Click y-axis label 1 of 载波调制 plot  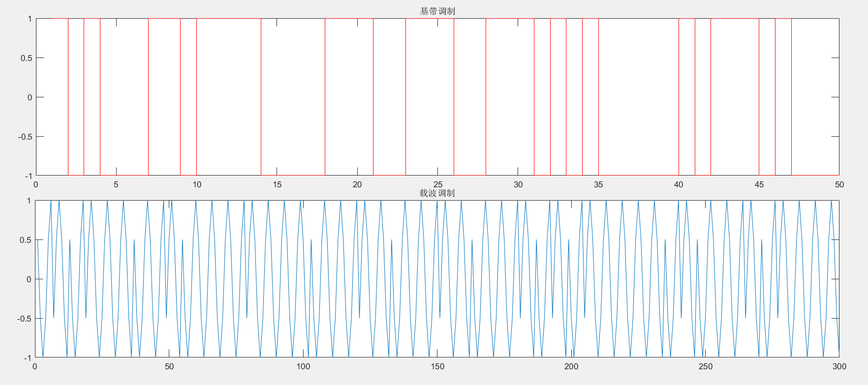tap(29, 201)
